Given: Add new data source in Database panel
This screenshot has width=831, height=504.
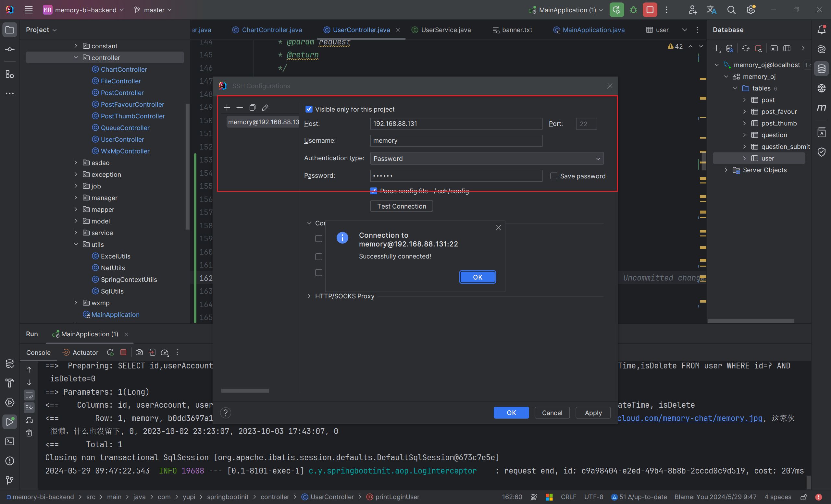Looking at the screenshot, I should coord(717,49).
